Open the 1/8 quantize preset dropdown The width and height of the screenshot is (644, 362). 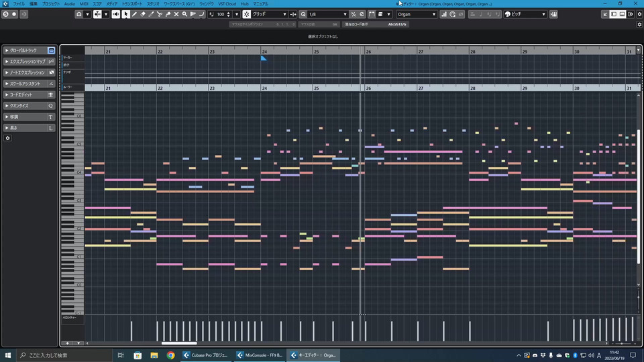pyautogui.click(x=326, y=14)
